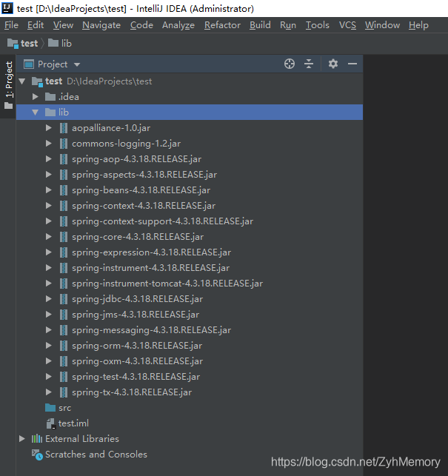This screenshot has height=476, width=448.
Task: Click the jar icon of spring-jdbc-4.3.18.RELEASE.jar
Action: (x=64, y=299)
